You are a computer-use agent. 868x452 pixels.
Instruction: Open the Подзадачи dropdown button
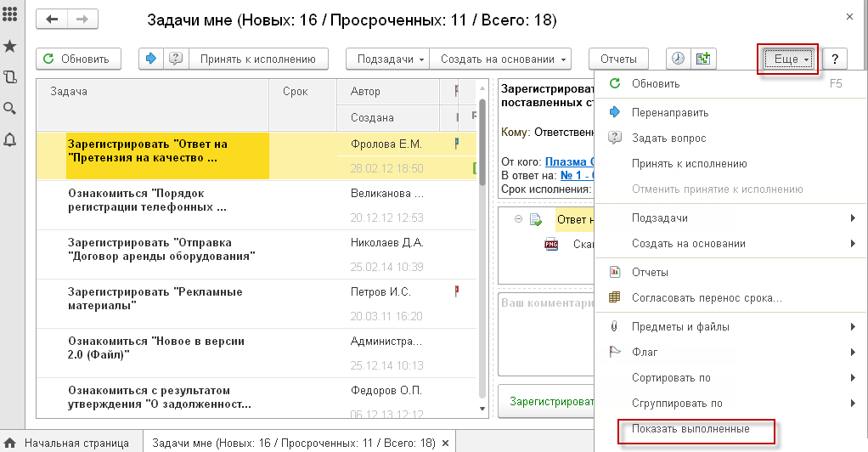pyautogui.click(x=386, y=59)
